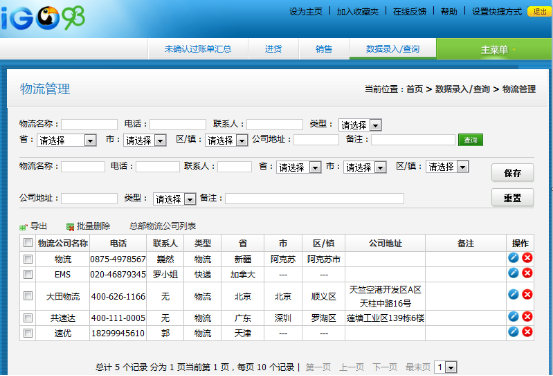The width and height of the screenshot is (553, 376).
Task: Focus the 物流名称 search input field
Action: click(x=90, y=124)
